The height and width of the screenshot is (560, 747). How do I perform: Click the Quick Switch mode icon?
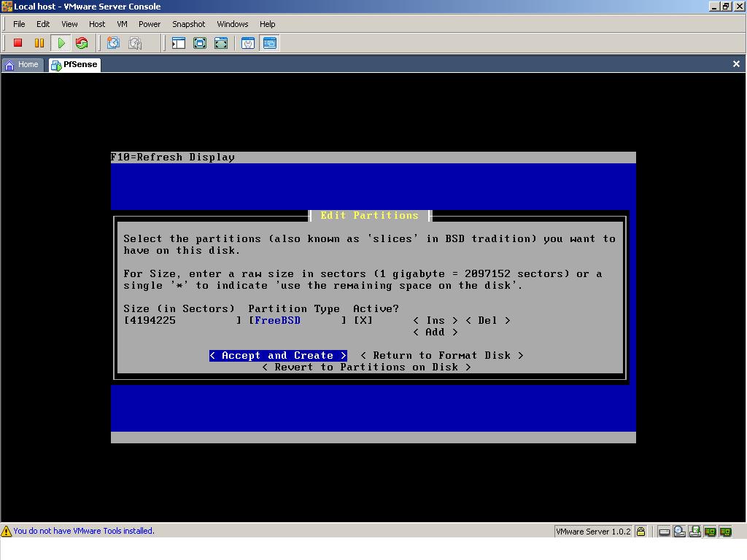[x=200, y=43]
